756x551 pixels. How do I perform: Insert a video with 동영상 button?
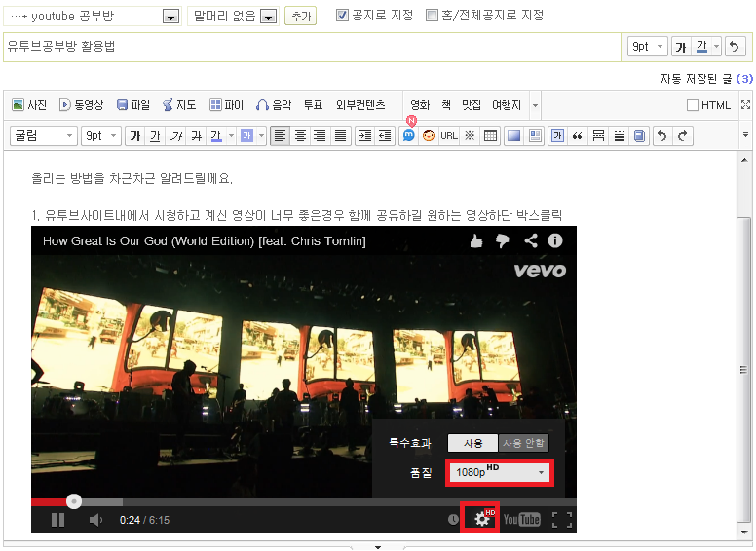pyautogui.click(x=81, y=105)
